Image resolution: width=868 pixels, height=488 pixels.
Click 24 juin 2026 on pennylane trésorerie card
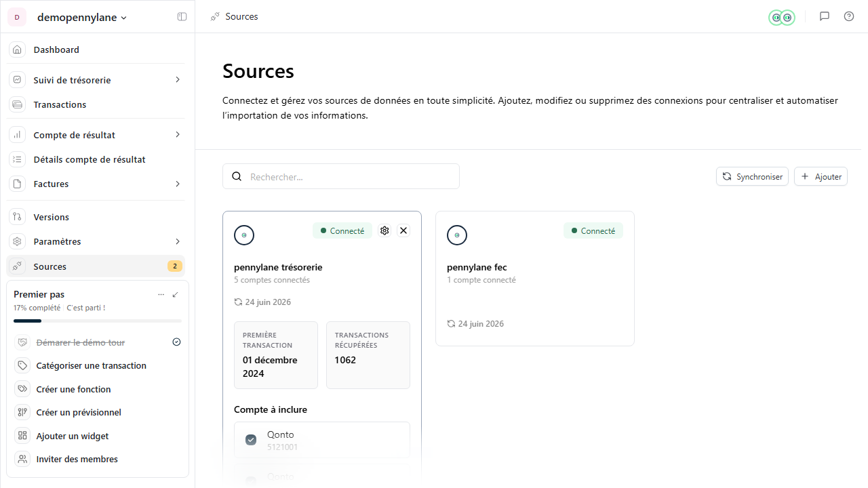[268, 302]
